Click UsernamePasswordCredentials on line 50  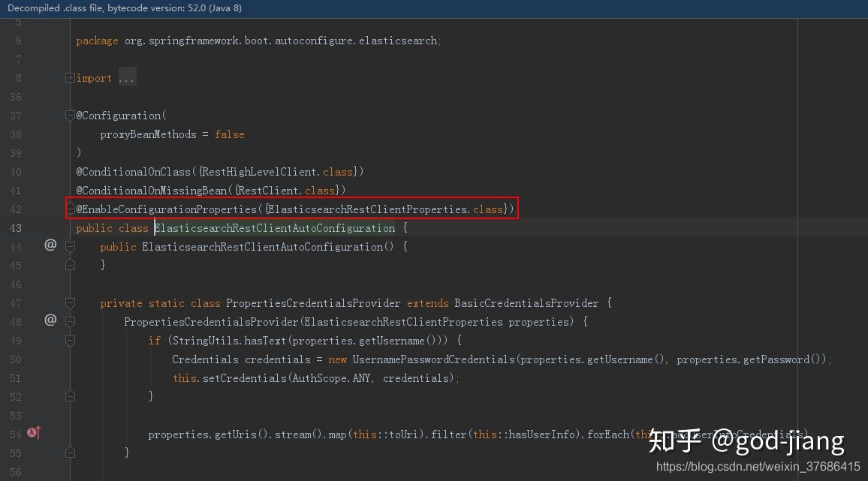coord(433,359)
